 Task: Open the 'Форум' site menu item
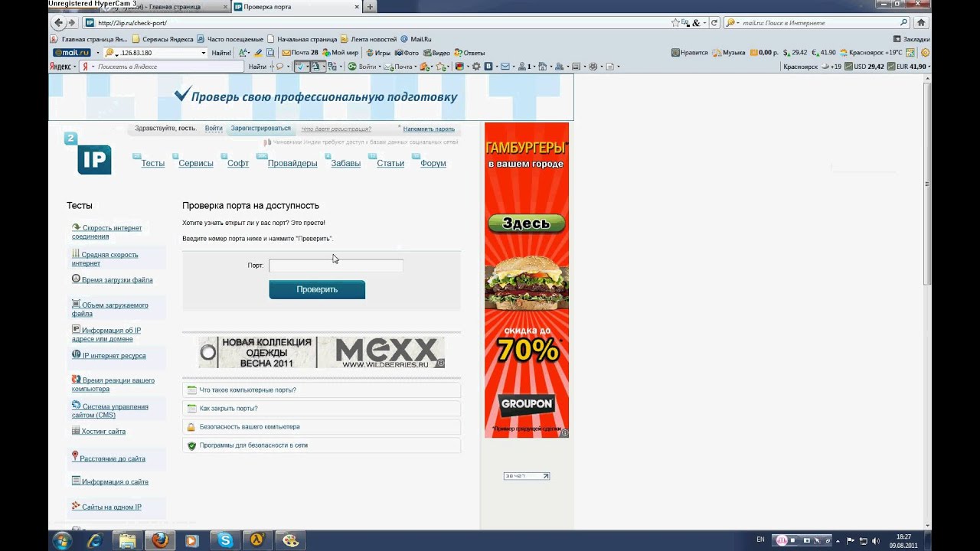point(433,163)
